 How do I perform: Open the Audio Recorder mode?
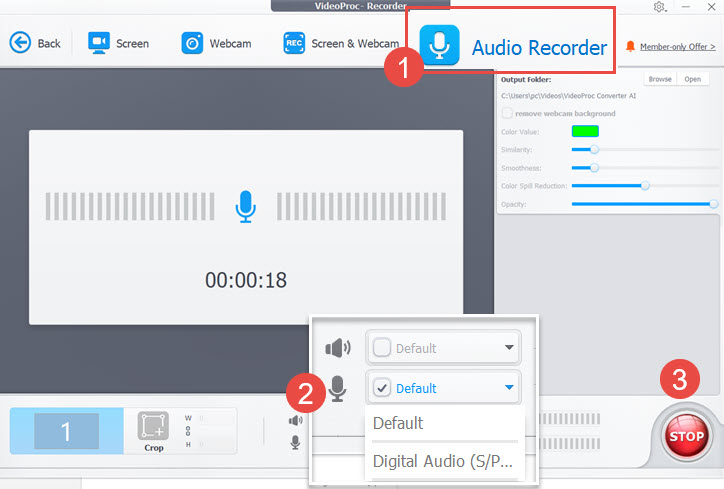point(513,46)
